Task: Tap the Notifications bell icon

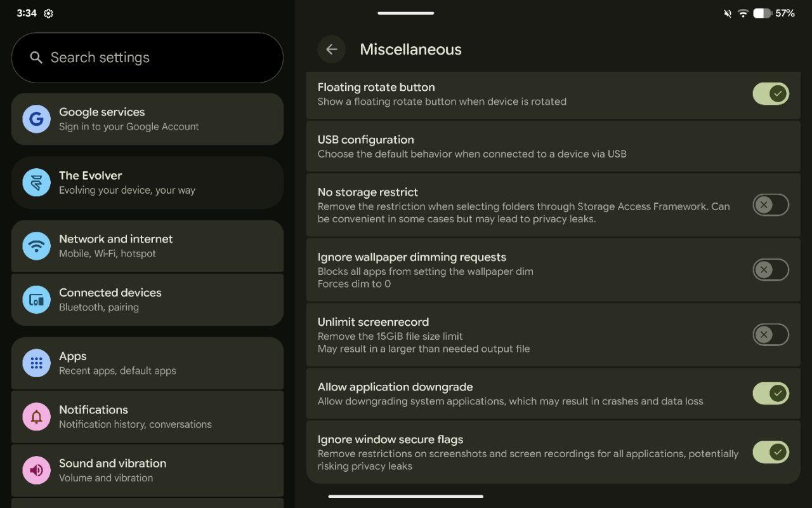Action: [37, 417]
